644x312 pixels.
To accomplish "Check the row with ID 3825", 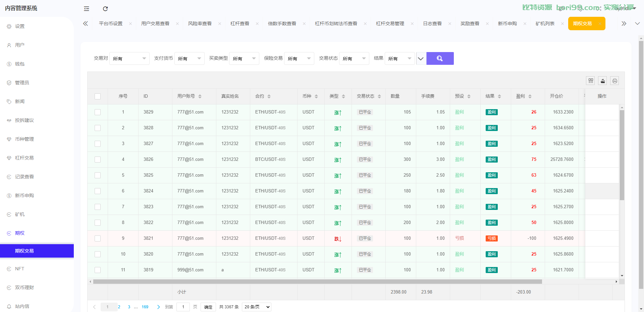I will pyautogui.click(x=98, y=175).
